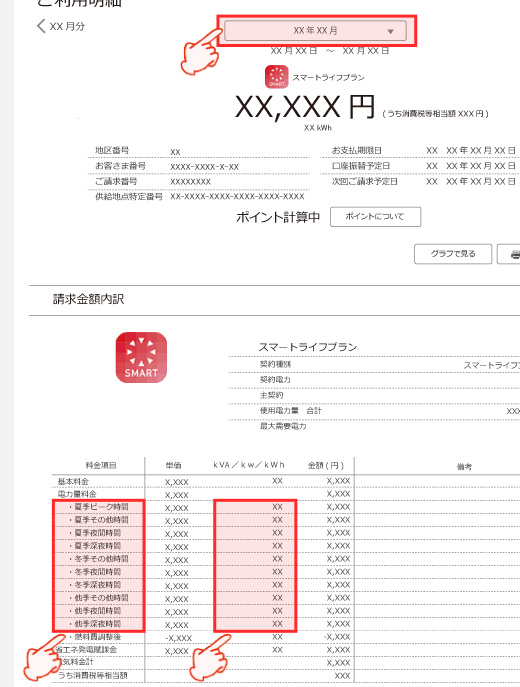Screen dimensions: 520x687
Task: Click the お客さま番号 label
Action: point(120,166)
